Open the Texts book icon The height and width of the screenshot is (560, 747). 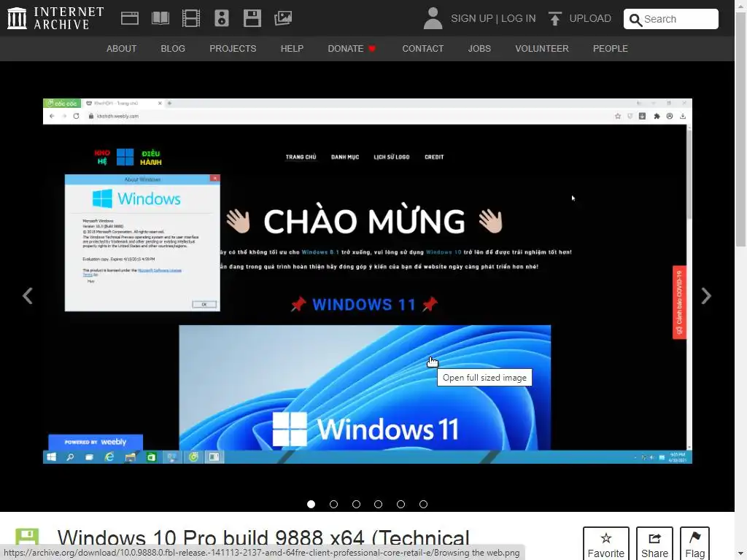pos(160,18)
